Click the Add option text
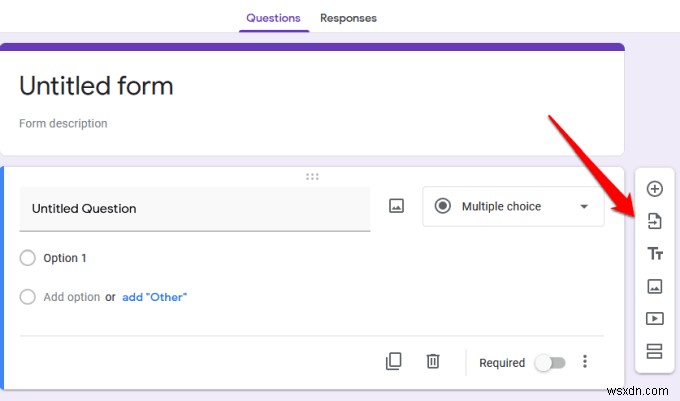Image resolution: width=680 pixels, height=401 pixels. pos(72,297)
